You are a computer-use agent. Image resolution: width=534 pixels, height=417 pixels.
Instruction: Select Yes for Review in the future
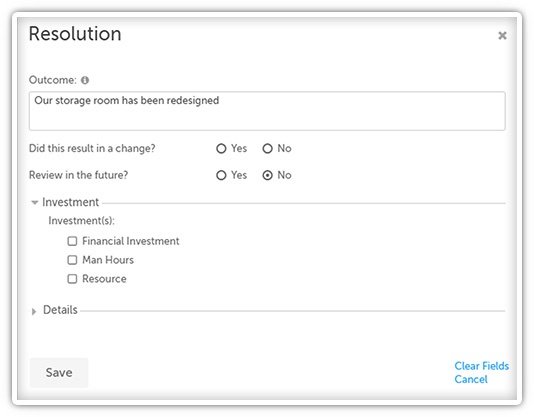[x=221, y=175]
